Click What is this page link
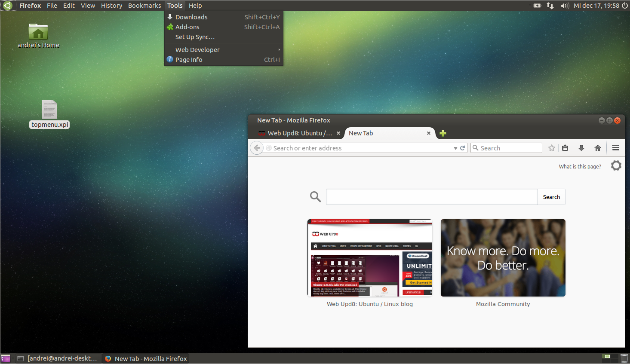The image size is (630, 364). pos(580,166)
